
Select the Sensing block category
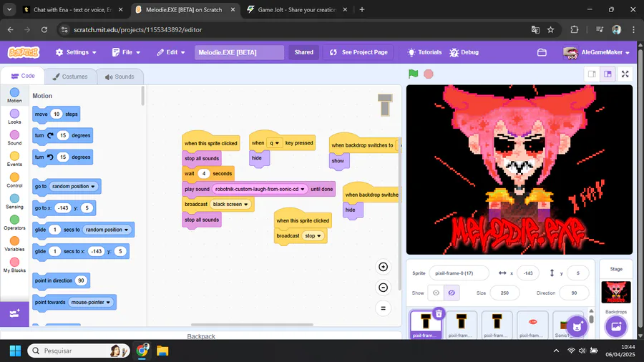pos(14,202)
